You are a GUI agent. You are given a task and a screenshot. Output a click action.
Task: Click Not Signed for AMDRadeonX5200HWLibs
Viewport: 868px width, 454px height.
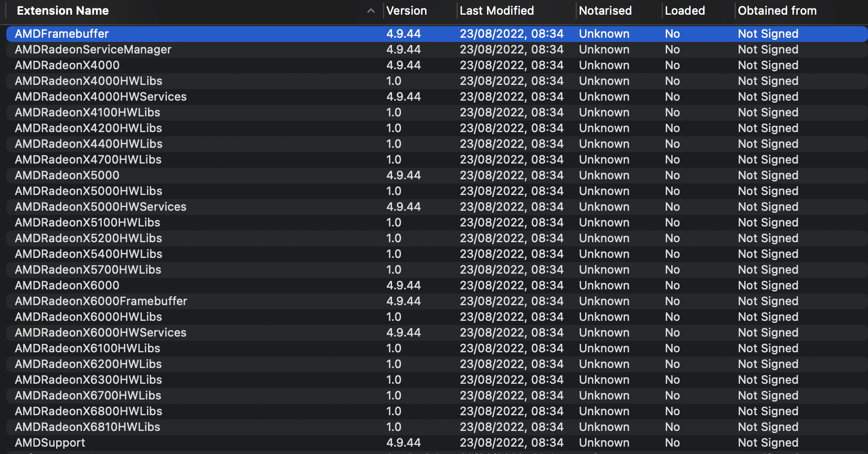click(768, 238)
